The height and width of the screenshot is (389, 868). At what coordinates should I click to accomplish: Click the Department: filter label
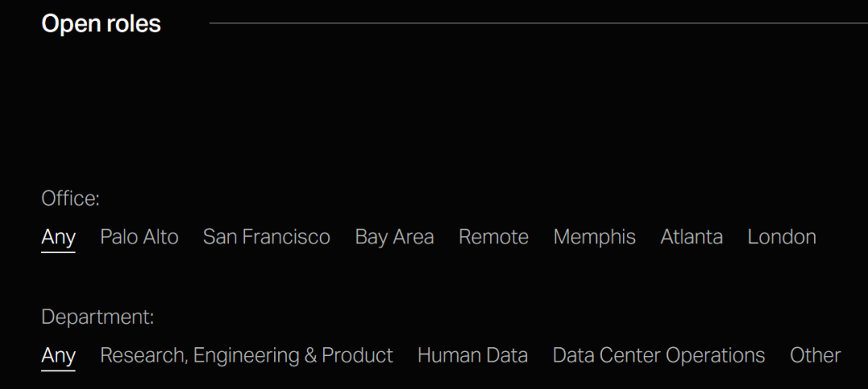coord(97,317)
